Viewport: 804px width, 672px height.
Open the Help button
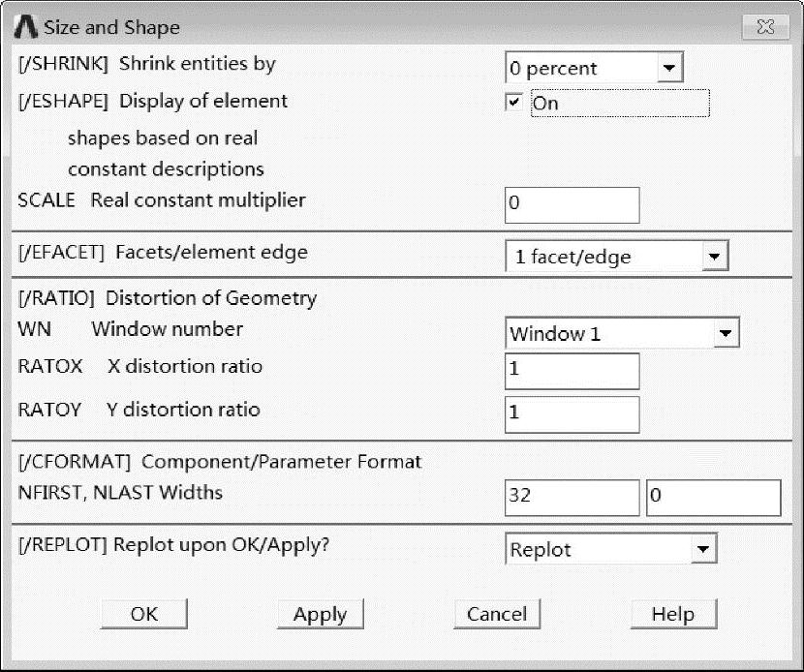coord(673,614)
